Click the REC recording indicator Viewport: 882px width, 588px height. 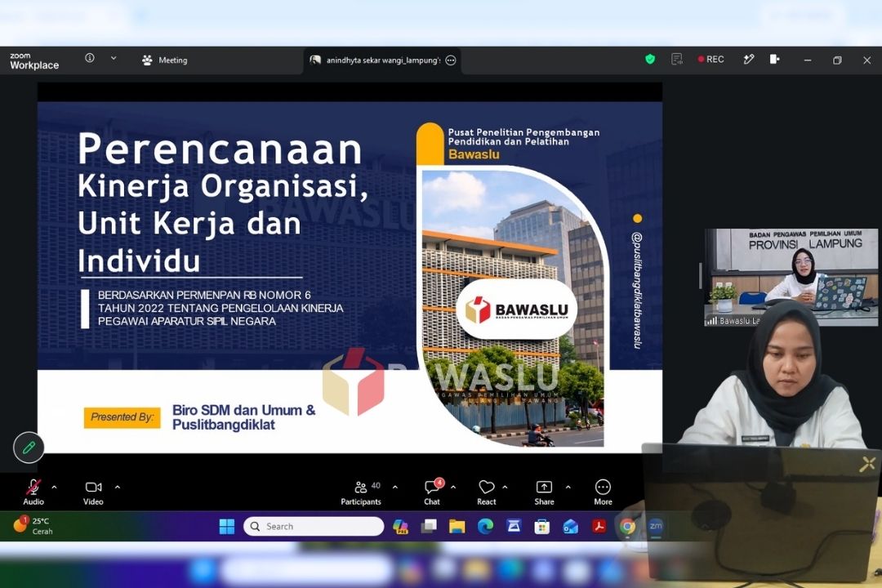(x=711, y=59)
